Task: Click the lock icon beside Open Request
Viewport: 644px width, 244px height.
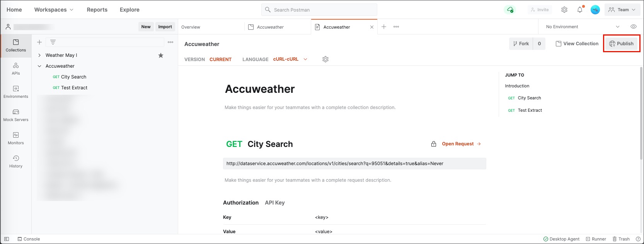Action: 434,144
